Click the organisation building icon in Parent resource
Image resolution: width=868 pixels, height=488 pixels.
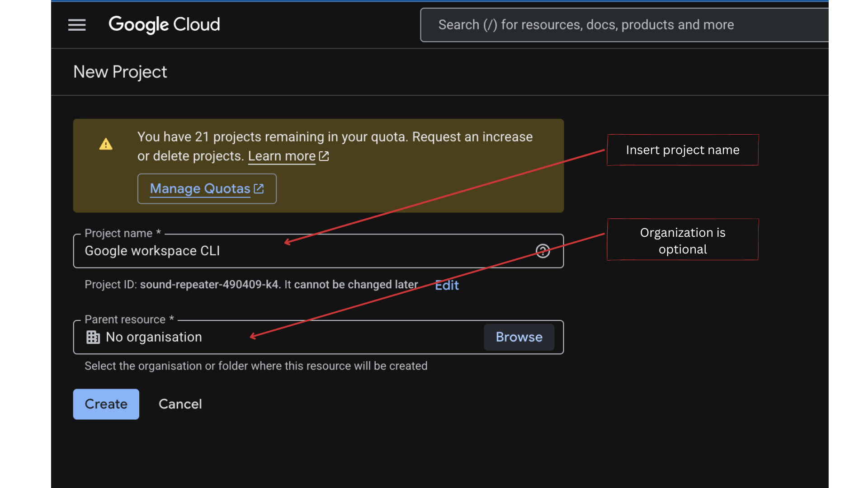93,337
